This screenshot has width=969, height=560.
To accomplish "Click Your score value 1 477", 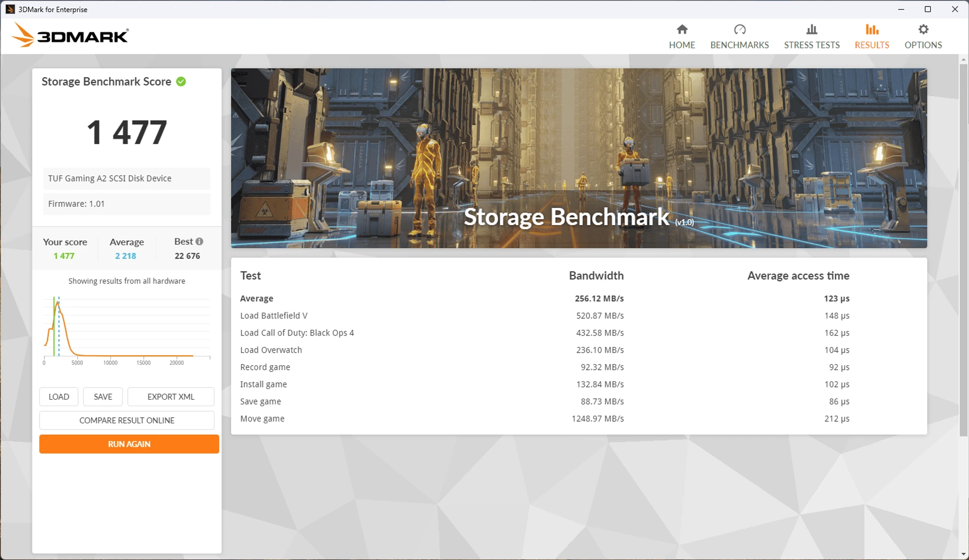I will point(64,256).
